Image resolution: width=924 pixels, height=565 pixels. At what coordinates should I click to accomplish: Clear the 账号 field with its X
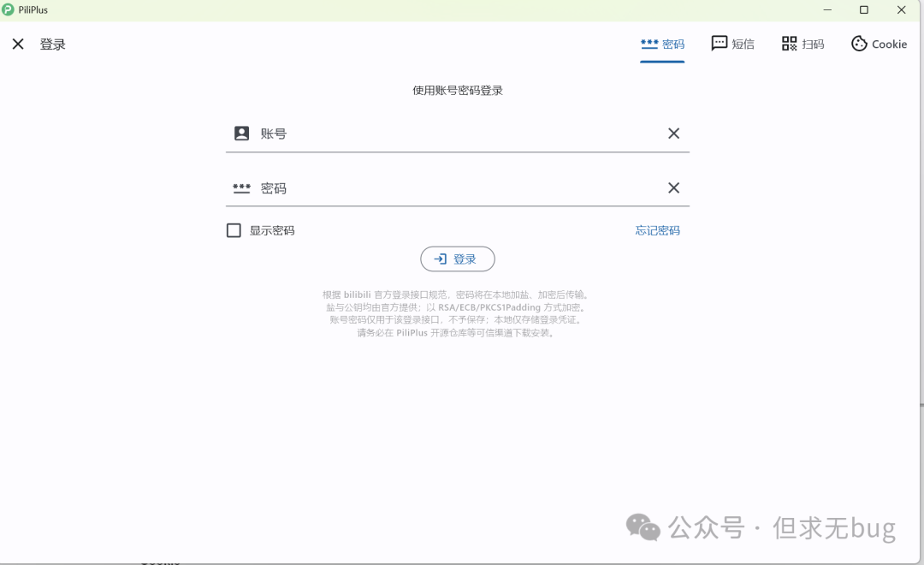(x=673, y=134)
